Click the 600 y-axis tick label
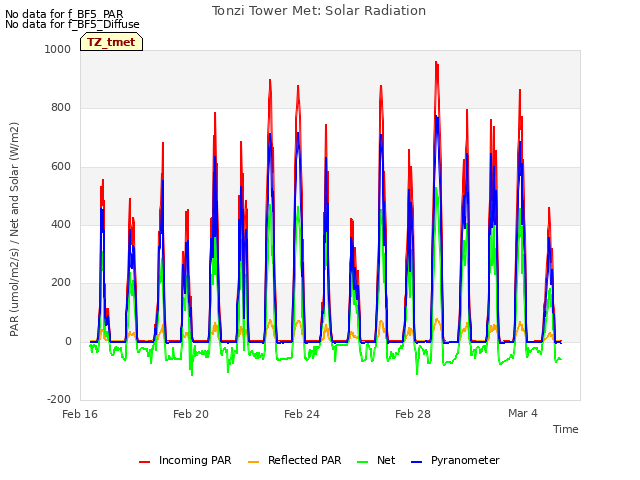The width and height of the screenshot is (640, 480). coord(61,167)
